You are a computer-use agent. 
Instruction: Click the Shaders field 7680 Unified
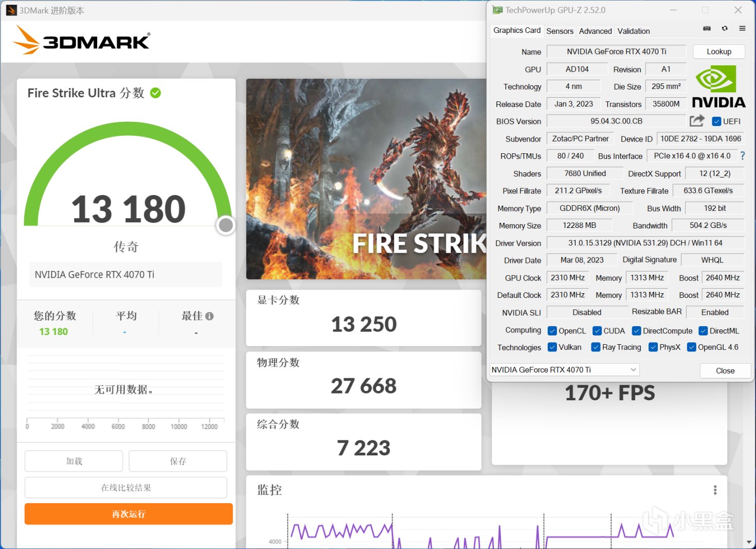pyautogui.click(x=585, y=173)
